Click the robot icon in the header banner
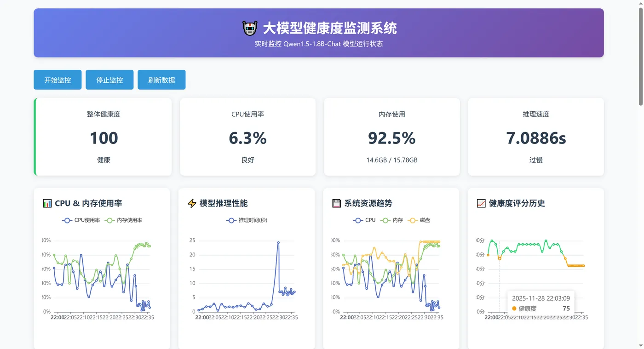644x349 pixels. click(x=250, y=28)
